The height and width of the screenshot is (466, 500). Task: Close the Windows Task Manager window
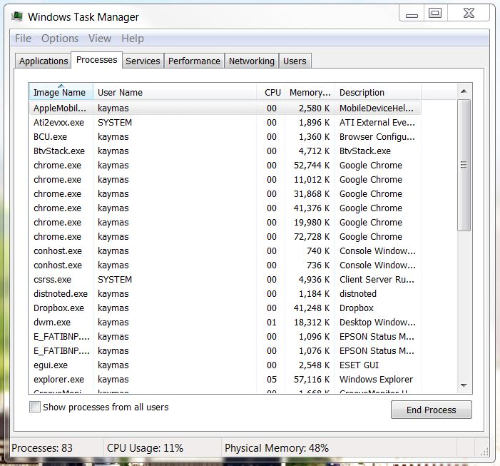[x=469, y=14]
